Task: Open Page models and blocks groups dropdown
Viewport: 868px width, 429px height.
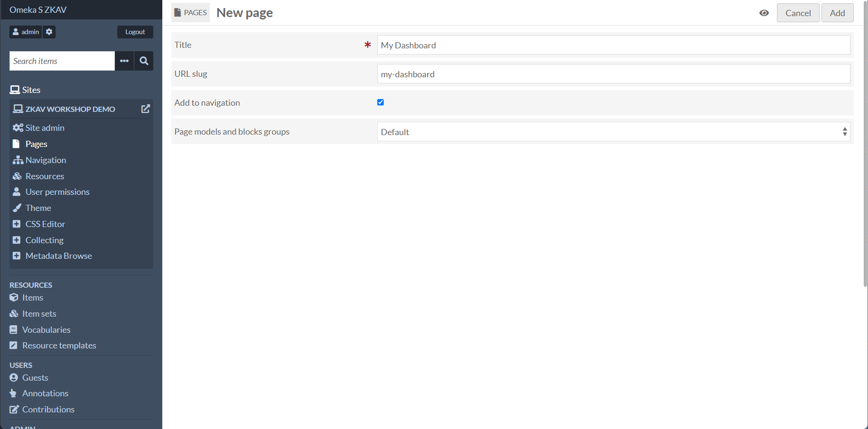Action: [614, 132]
